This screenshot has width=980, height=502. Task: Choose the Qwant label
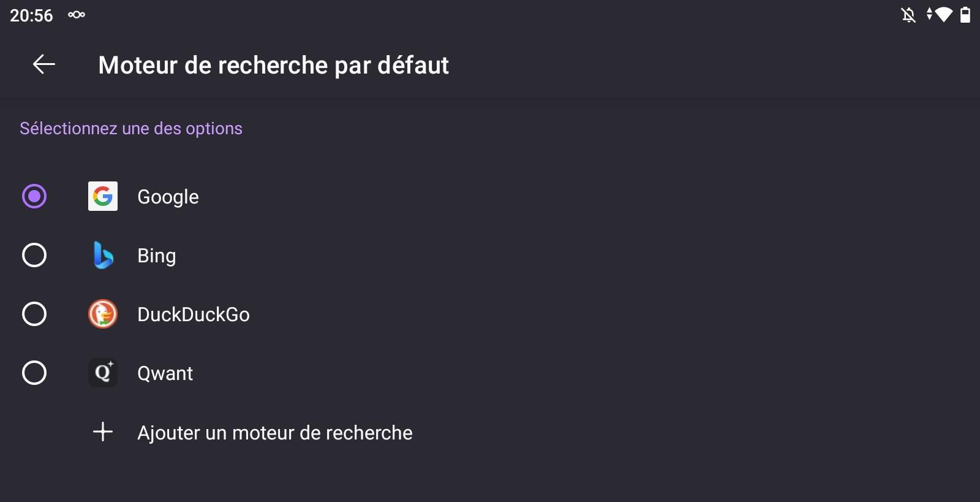[165, 373]
